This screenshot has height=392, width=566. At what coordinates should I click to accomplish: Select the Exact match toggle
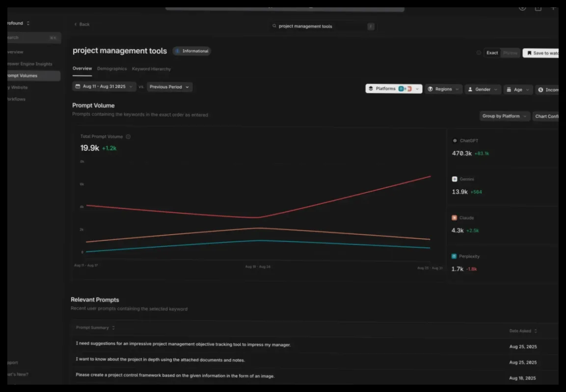[x=492, y=53]
